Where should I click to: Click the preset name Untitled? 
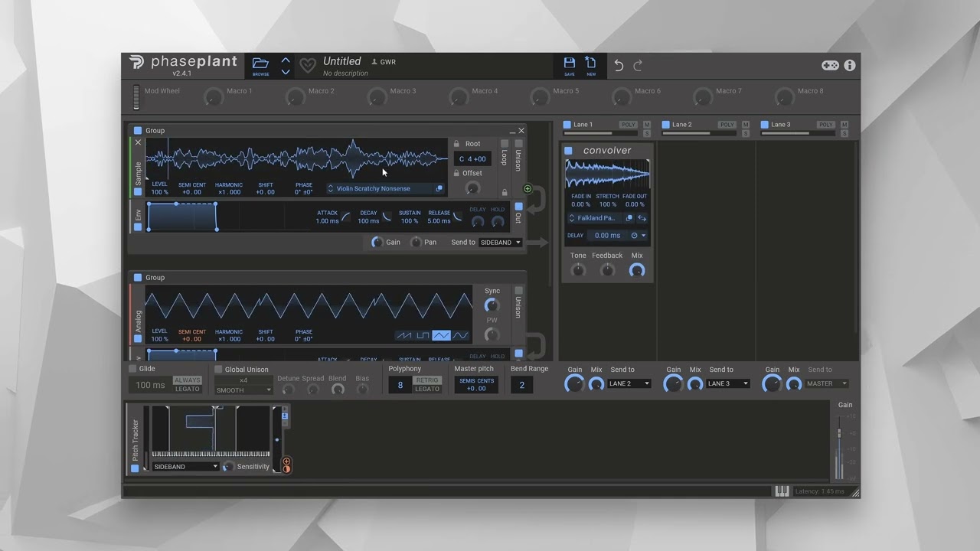pos(342,61)
